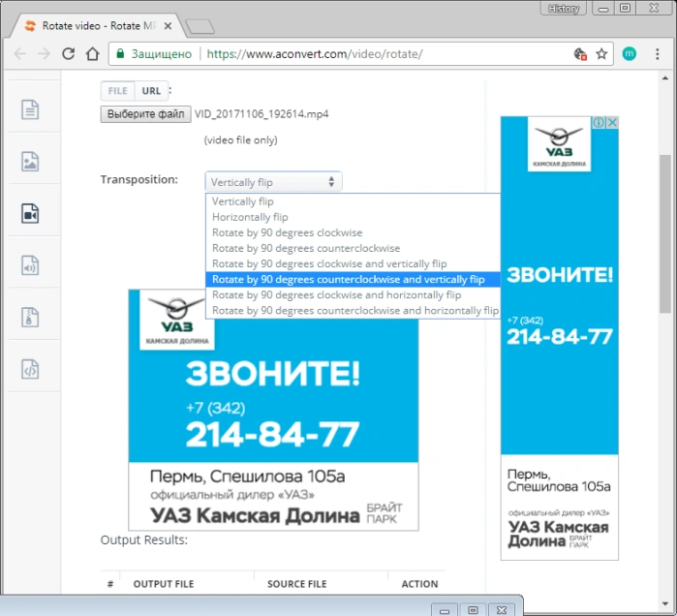Open the Video converter sidebar icon
This screenshot has width=677, height=616.
click(30, 213)
